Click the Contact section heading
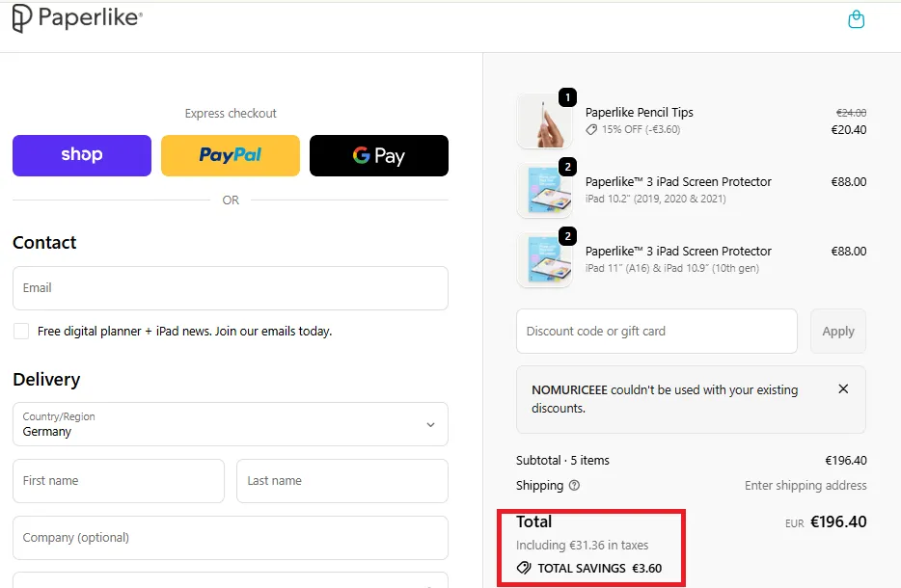The width and height of the screenshot is (901, 588). click(44, 243)
